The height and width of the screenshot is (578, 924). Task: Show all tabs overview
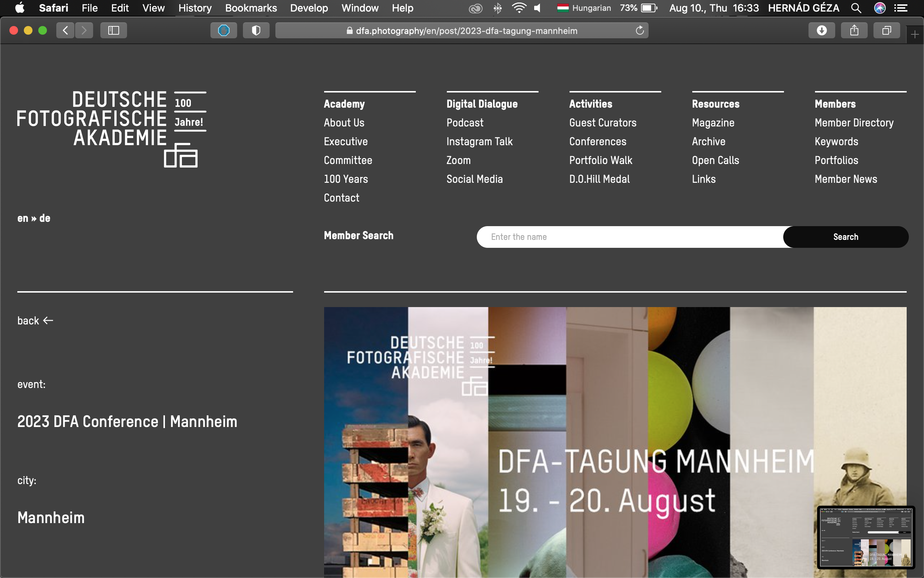coord(886,30)
